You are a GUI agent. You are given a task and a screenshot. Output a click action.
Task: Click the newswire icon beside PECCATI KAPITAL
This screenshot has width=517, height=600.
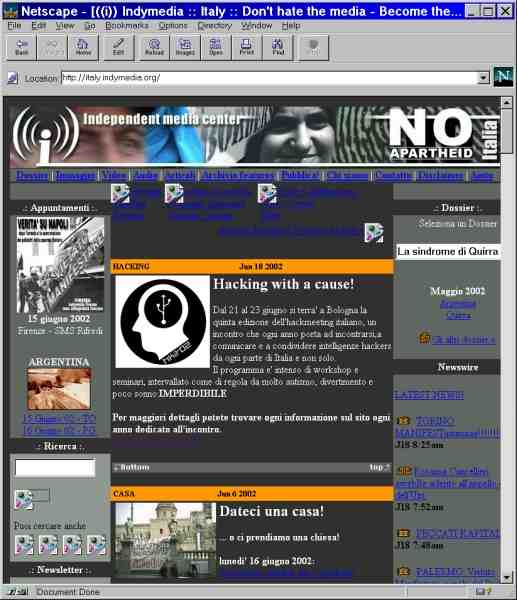pos(403,533)
